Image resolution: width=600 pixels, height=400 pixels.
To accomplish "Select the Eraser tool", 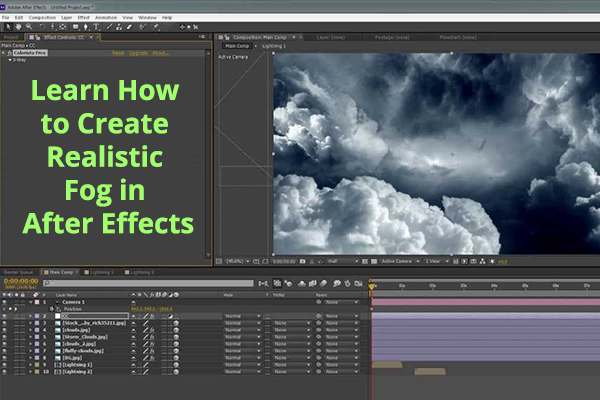I will tap(129, 27).
